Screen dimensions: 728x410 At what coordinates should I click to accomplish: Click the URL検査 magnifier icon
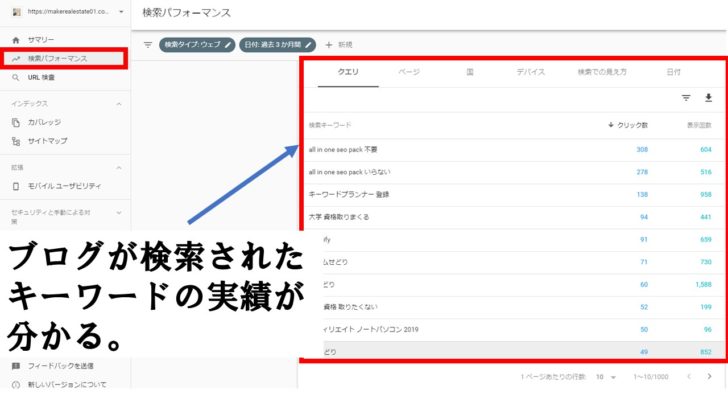pyautogui.click(x=15, y=76)
